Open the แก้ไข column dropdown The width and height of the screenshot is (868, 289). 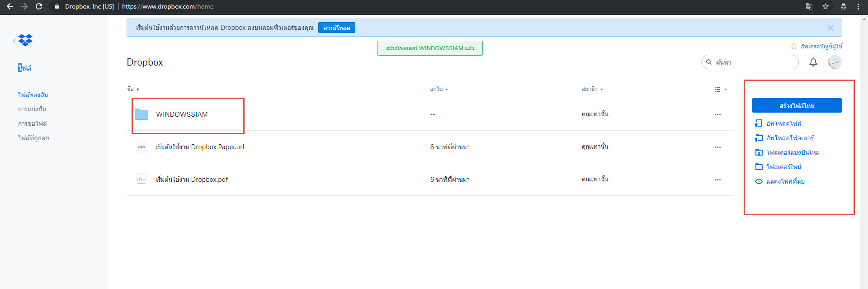[x=439, y=89]
